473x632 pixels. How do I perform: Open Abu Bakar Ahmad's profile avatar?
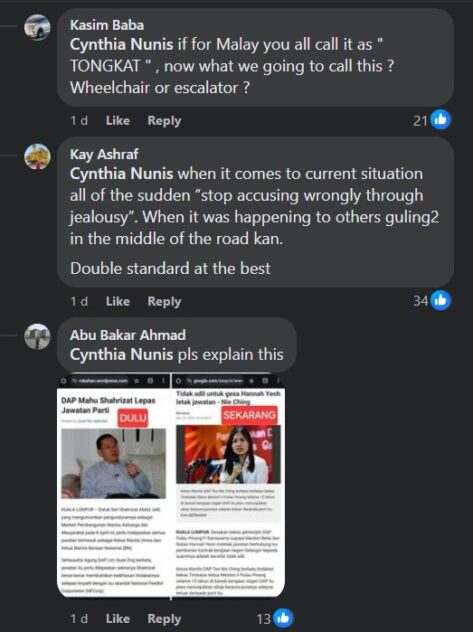coord(37,337)
